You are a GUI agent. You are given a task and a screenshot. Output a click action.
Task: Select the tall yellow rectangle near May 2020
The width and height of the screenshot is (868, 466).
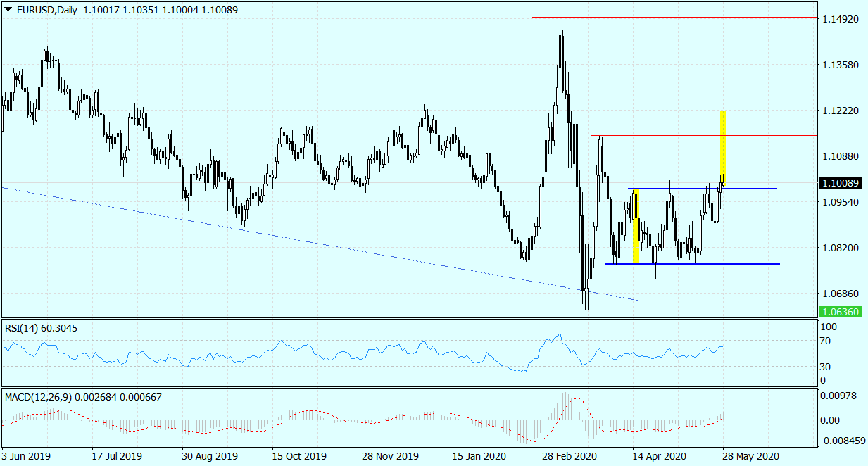[x=723, y=149]
